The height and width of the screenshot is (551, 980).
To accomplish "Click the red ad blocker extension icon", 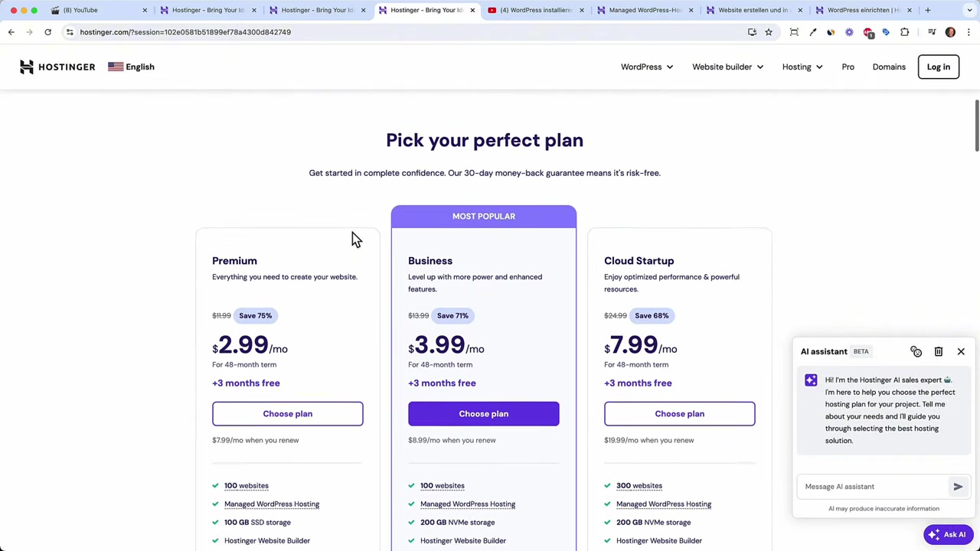I will tap(868, 32).
